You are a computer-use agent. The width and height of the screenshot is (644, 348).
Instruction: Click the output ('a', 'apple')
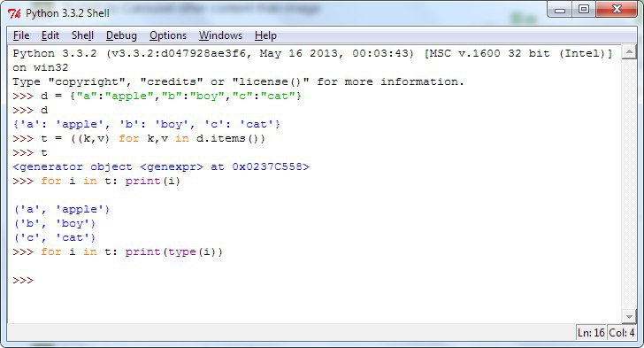tap(62, 209)
